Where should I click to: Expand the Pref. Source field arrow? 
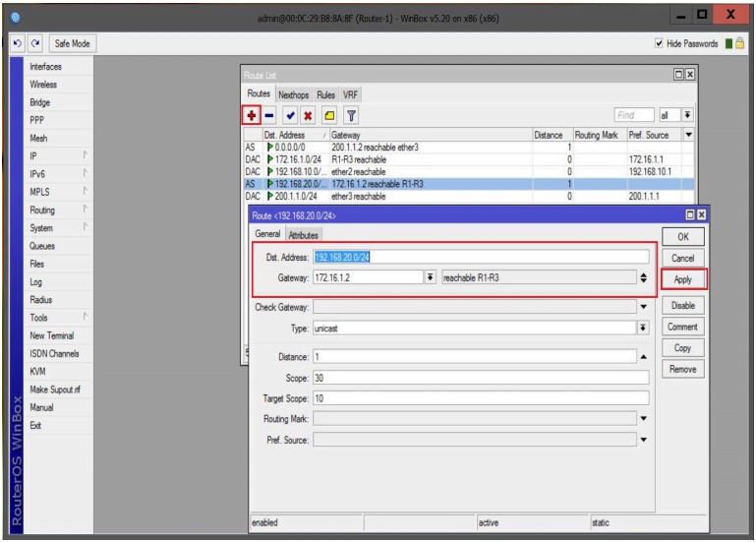point(643,440)
